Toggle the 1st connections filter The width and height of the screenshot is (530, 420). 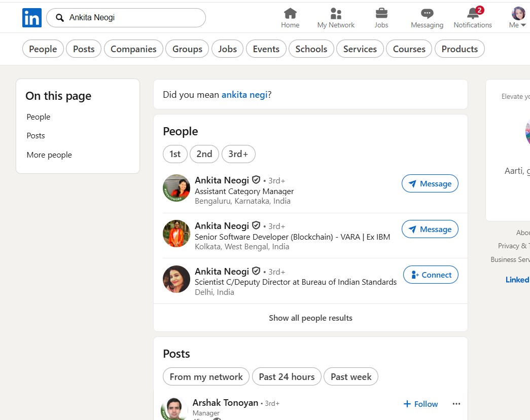click(175, 154)
